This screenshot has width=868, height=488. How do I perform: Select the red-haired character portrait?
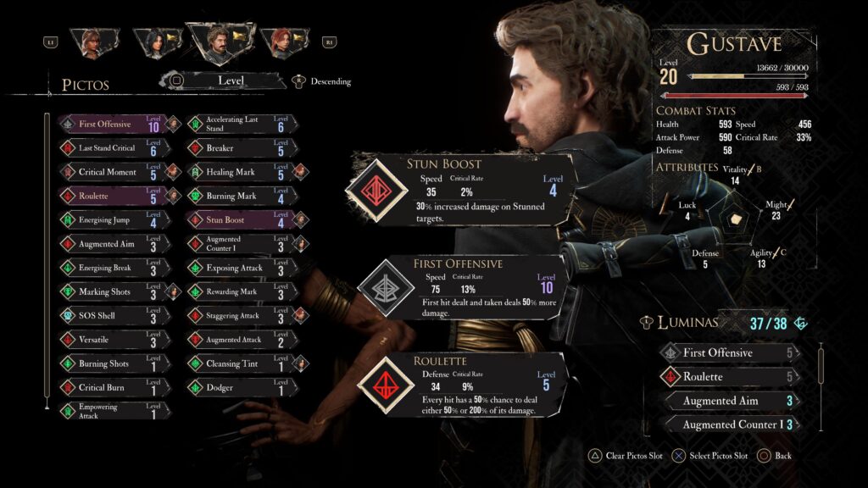[x=285, y=42]
